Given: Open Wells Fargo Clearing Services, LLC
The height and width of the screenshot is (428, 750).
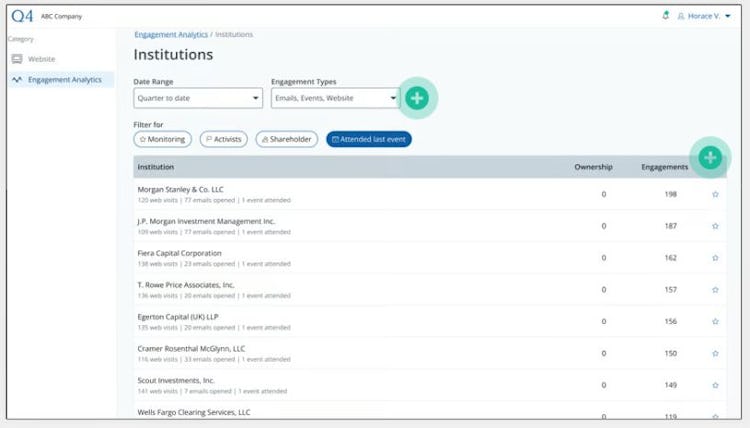Looking at the screenshot, I should click(x=194, y=412).
